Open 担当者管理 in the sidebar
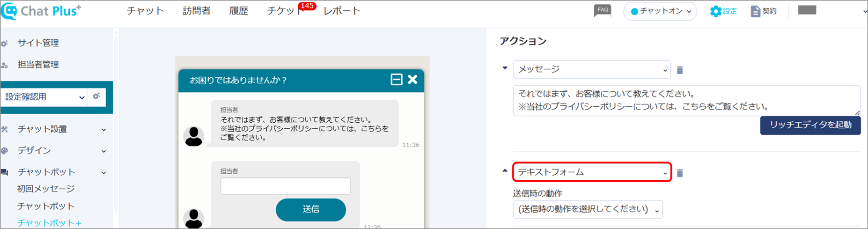868x229 pixels. click(x=38, y=65)
